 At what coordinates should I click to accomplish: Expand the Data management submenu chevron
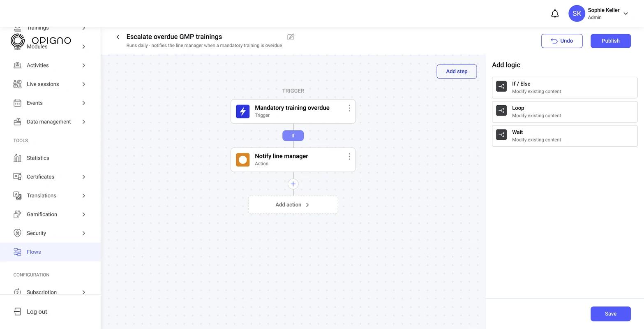coord(83,122)
